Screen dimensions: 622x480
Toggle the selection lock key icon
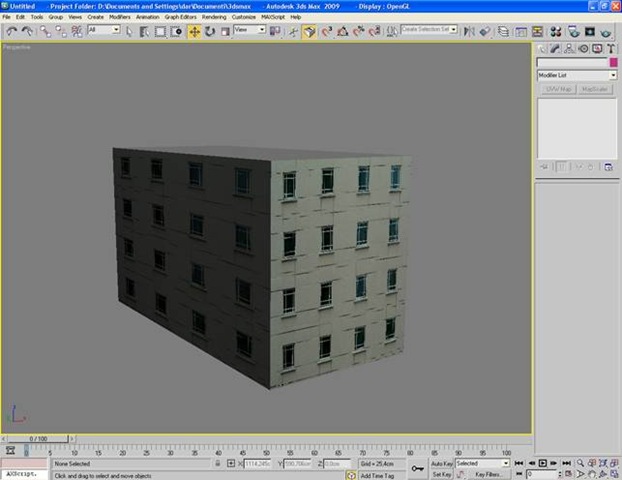[x=417, y=468]
